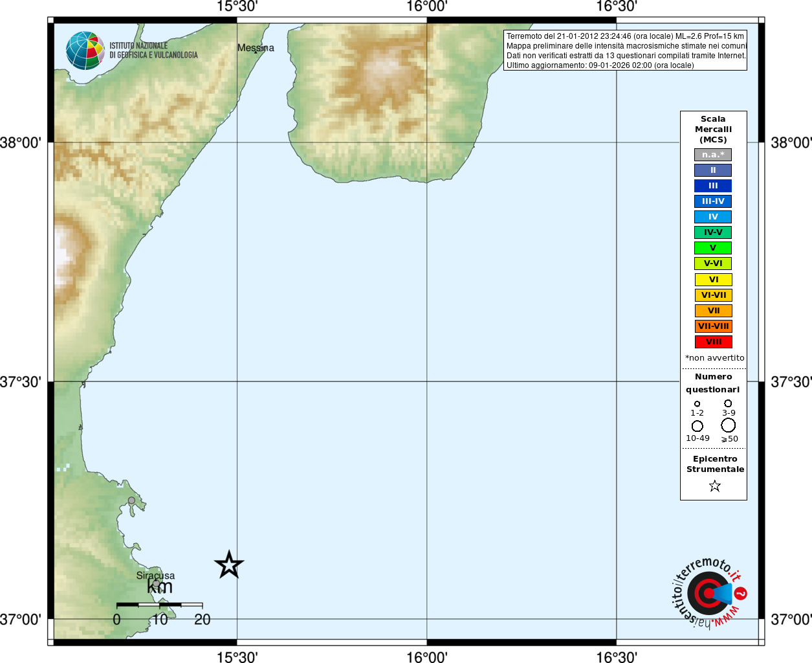This screenshot has height=663, width=812.
Task: Click the 1-2 questionnaires circle symbol
Action: (697, 403)
